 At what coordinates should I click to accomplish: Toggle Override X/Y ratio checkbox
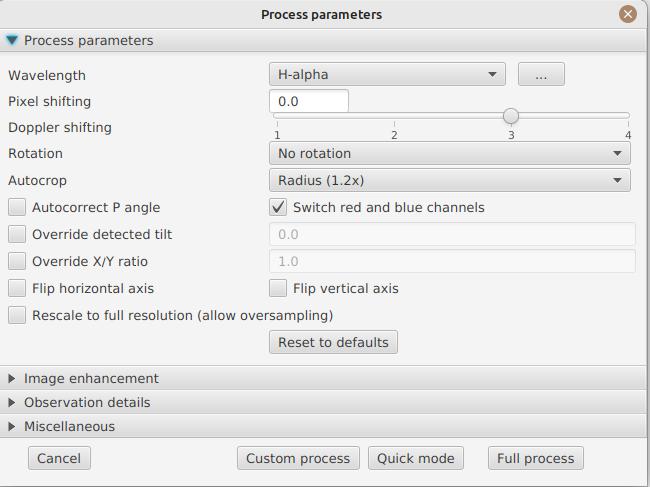[x=17, y=262]
